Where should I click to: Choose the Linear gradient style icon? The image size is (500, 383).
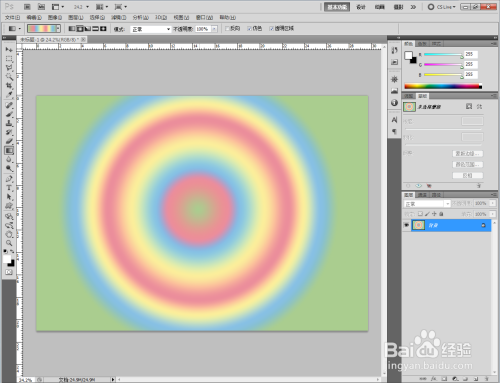pyautogui.click(x=72, y=29)
